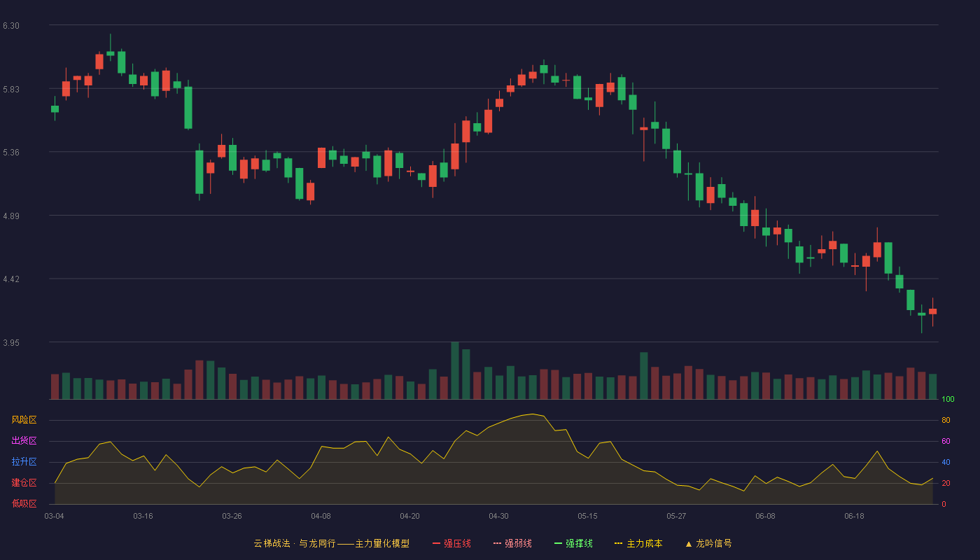Toggle the 强撑线 legend series
980x560 pixels.
pos(573,543)
